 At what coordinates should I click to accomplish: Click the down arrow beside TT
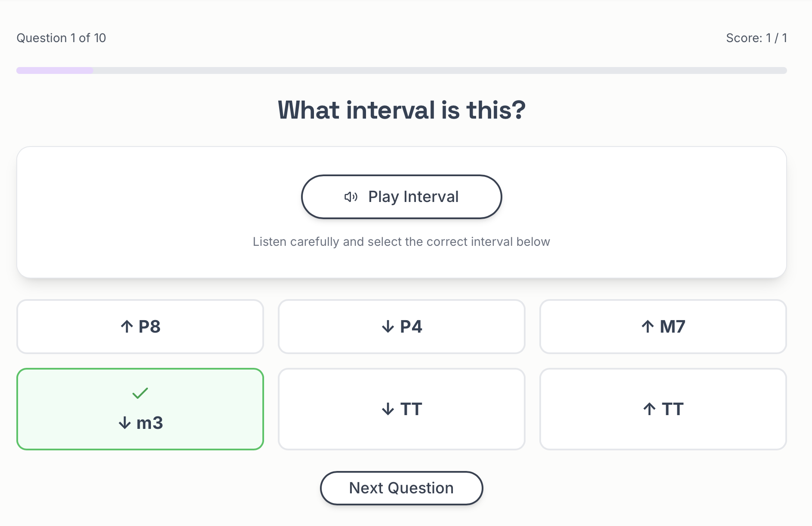[387, 409]
